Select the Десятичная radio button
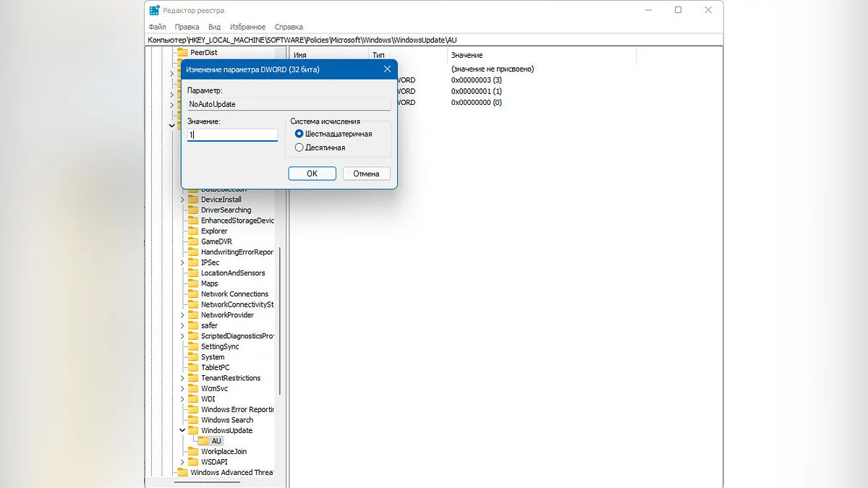The width and height of the screenshot is (868, 488). [x=299, y=147]
